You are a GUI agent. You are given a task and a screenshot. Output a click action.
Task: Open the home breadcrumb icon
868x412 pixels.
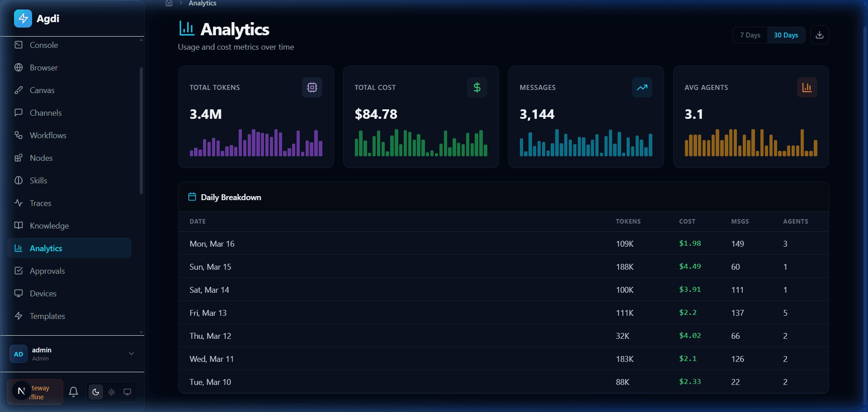pyautogui.click(x=169, y=4)
